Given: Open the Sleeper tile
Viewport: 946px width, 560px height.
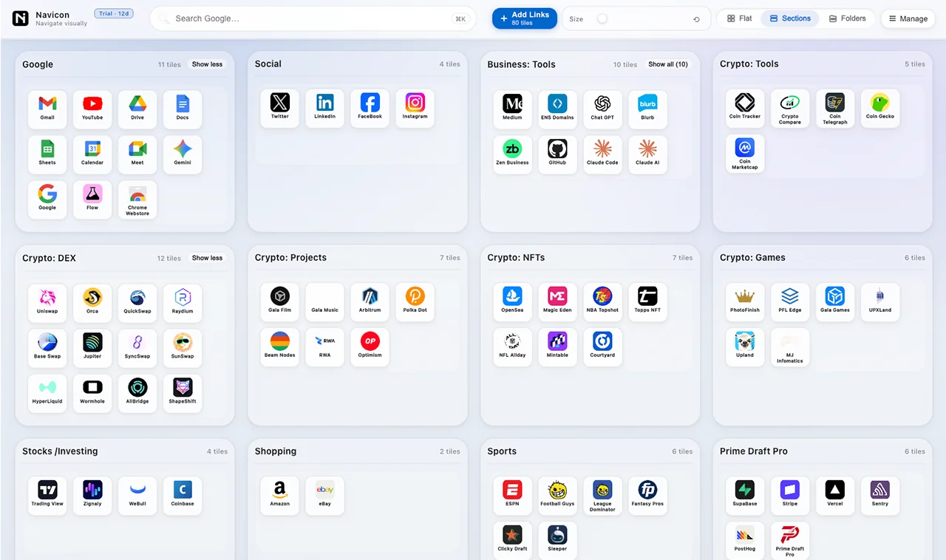Looking at the screenshot, I should pyautogui.click(x=557, y=541).
